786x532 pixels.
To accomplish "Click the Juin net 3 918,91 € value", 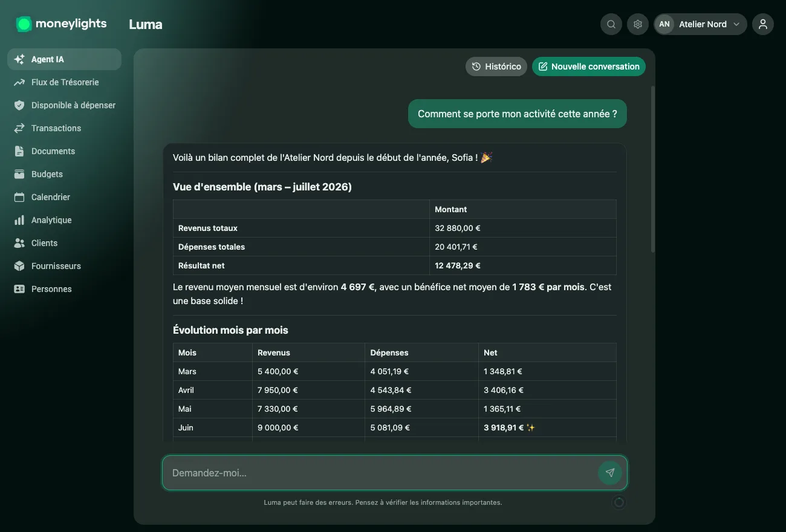I will 504,427.
